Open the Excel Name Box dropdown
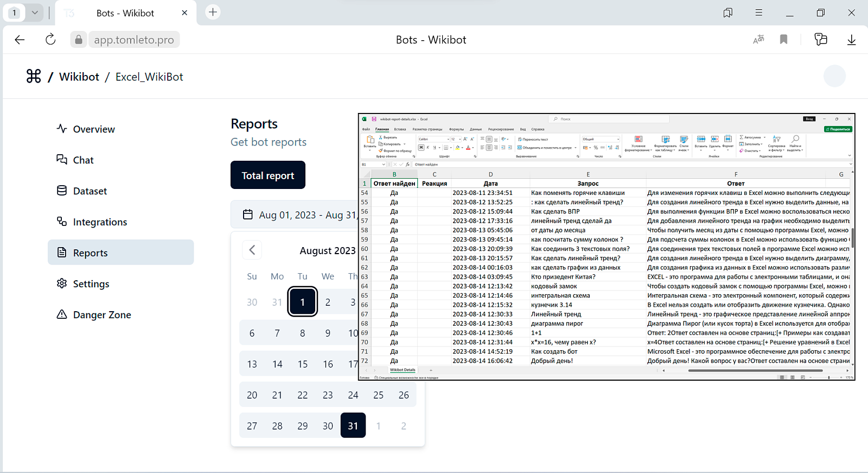Viewport: 868px width, 473px height. click(x=384, y=165)
